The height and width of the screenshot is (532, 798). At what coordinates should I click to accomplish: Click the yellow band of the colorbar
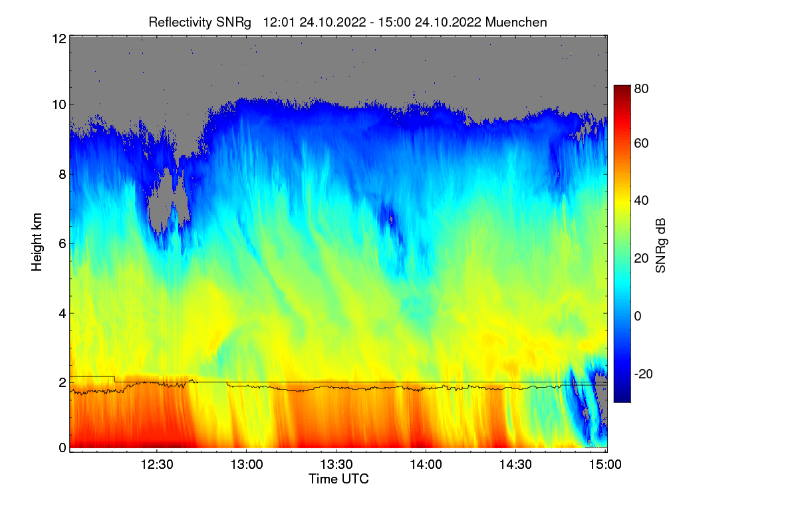coord(621,200)
